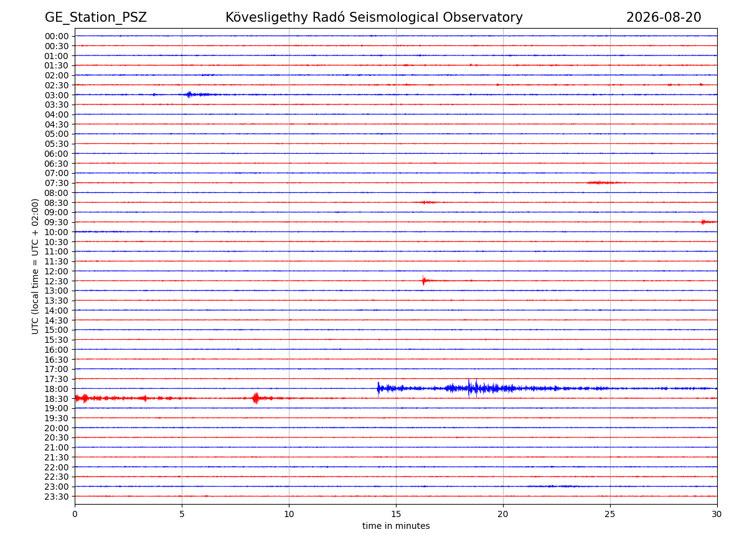747x560 pixels.
Task: Click the red signal near minute 25 on 07:30 trace
Action: pos(604,183)
